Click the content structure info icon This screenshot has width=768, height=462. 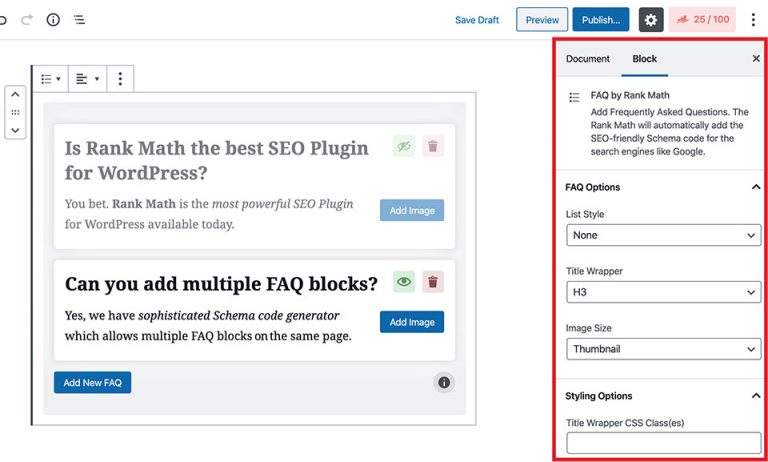[53, 20]
